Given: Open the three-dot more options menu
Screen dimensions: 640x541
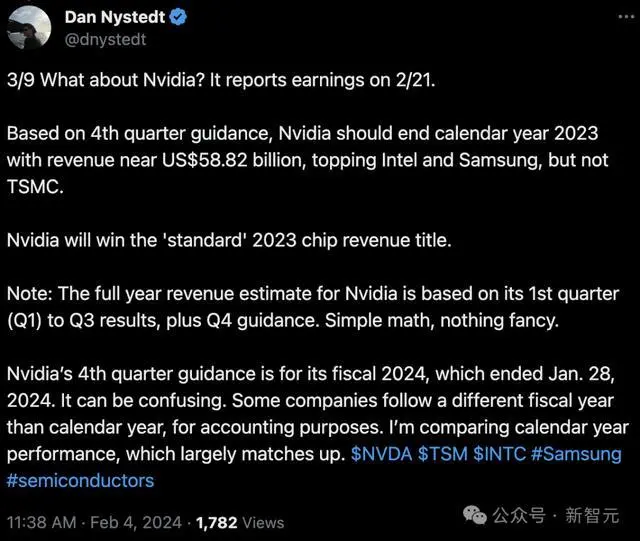Looking at the screenshot, I should tap(626, 17).
